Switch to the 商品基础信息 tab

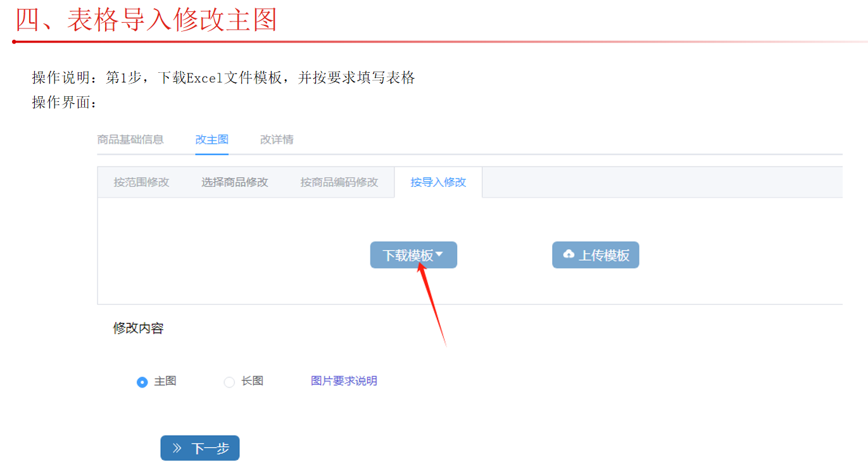coord(130,139)
